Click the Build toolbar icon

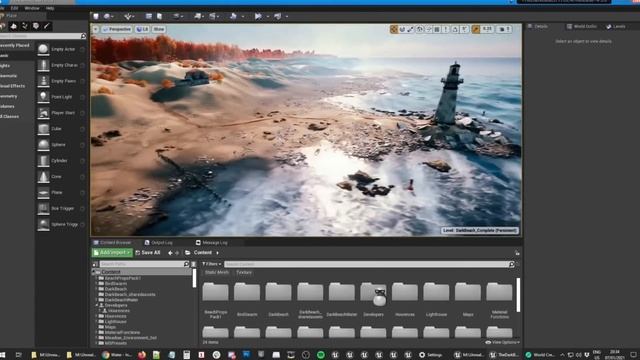tap(233, 16)
